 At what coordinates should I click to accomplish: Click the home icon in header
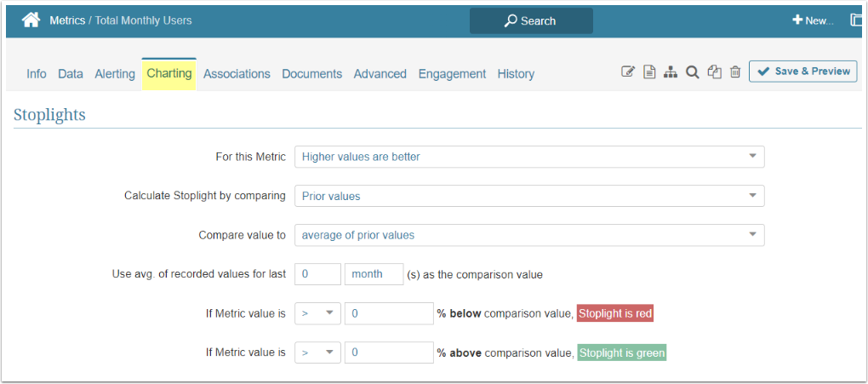(x=31, y=20)
